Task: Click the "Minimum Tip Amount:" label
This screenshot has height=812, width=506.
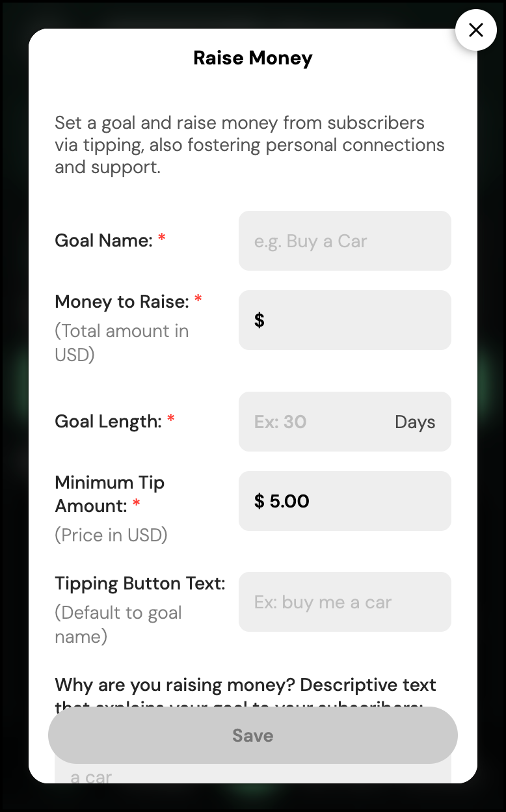Action: [x=109, y=494]
